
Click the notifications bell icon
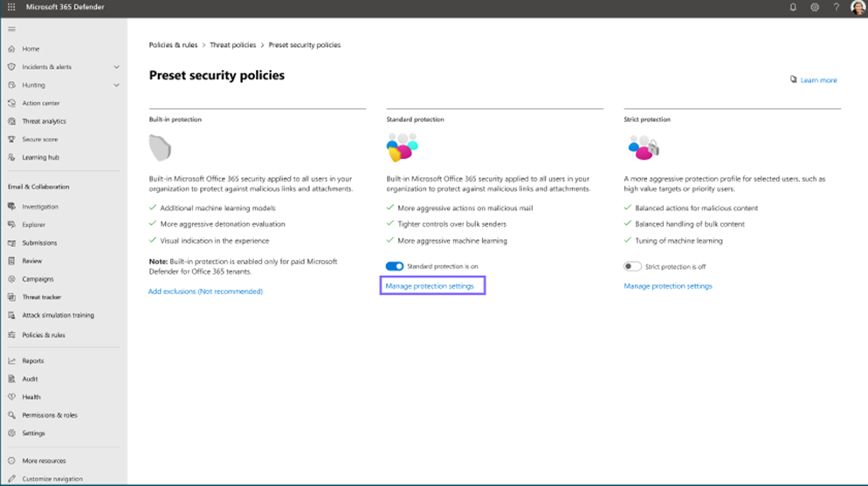pyautogui.click(x=793, y=7)
